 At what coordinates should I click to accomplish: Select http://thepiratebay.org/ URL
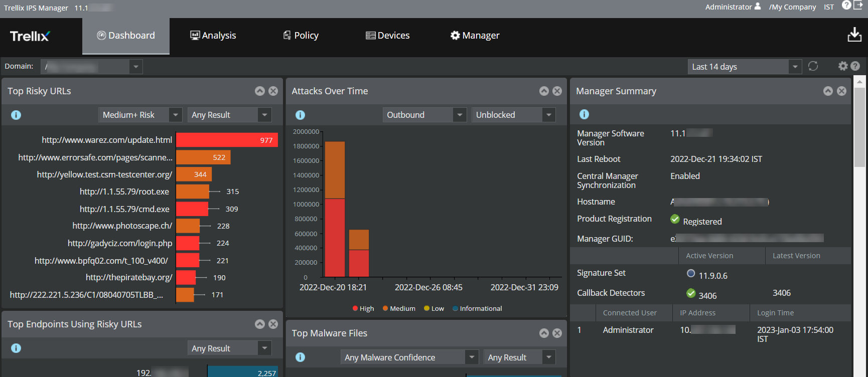click(x=129, y=277)
